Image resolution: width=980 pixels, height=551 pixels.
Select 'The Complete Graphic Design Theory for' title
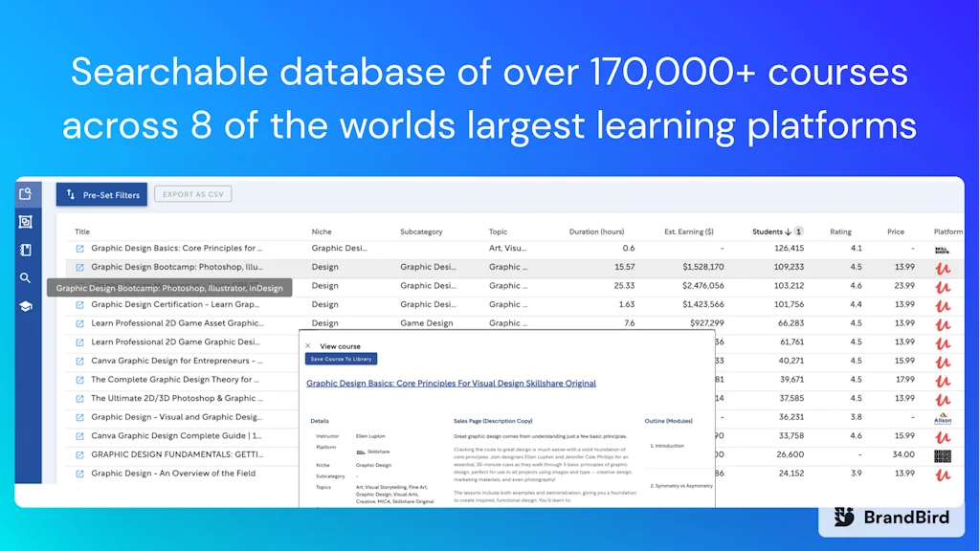175,379
